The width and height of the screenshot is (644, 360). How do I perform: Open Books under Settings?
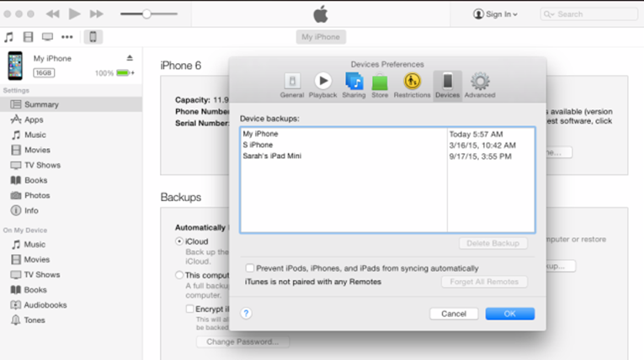(71, 180)
